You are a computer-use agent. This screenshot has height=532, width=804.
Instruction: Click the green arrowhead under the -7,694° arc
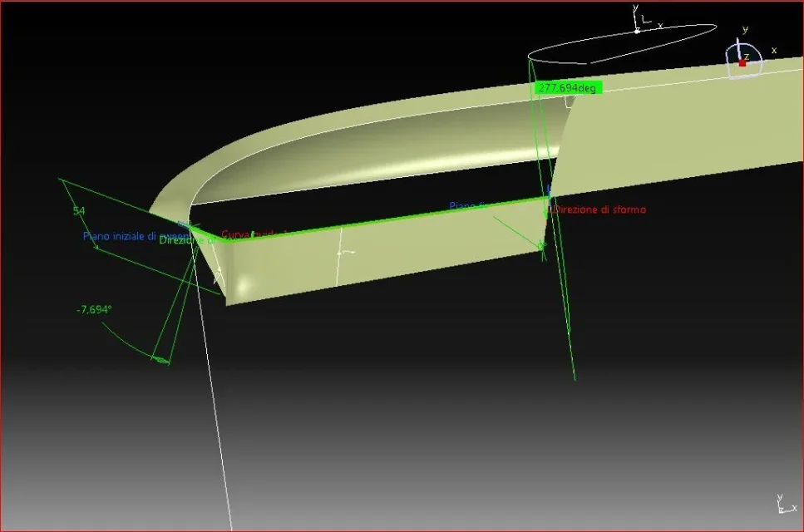tap(162, 360)
